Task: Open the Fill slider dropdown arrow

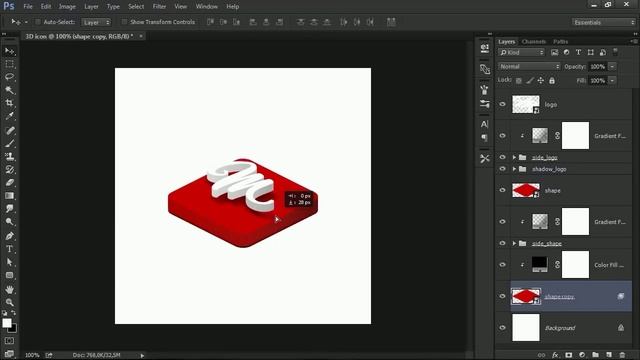Action: pyautogui.click(x=612, y=81)
